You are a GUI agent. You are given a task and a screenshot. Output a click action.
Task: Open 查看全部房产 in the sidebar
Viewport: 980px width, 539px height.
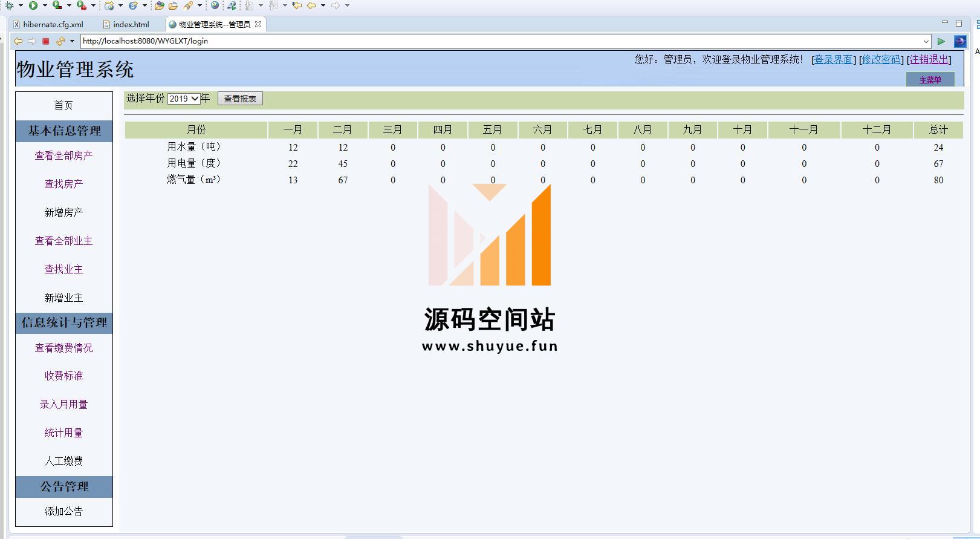pyautogui.click(x=63, y=155)
